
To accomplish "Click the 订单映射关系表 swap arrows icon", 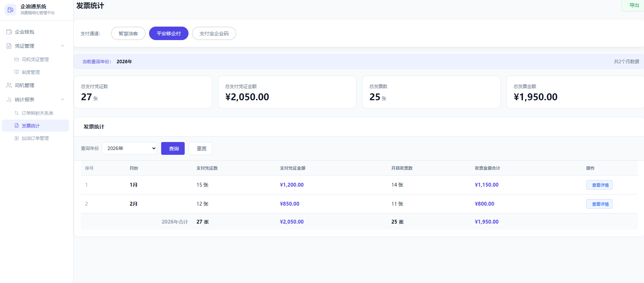I will tap(17, 113).
